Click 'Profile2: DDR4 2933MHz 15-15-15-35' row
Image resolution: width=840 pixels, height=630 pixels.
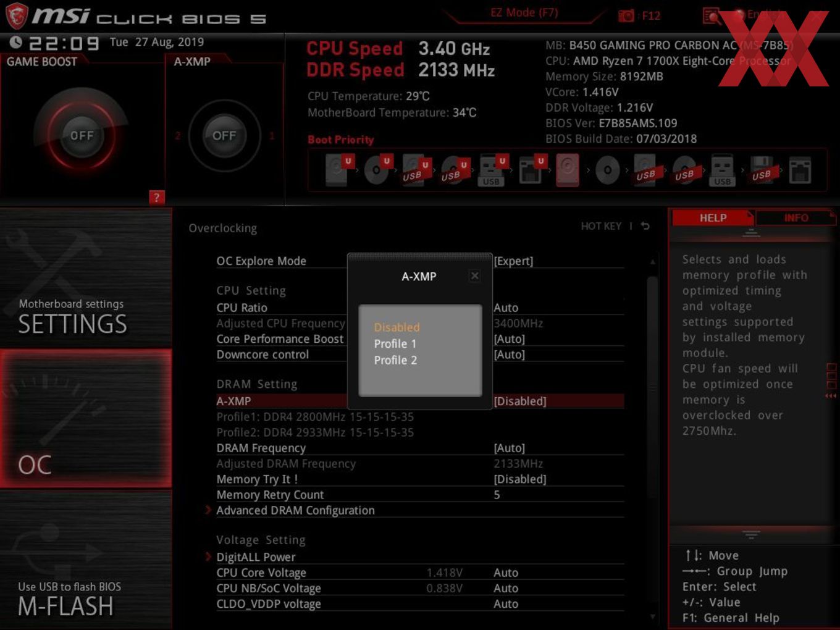315,432
